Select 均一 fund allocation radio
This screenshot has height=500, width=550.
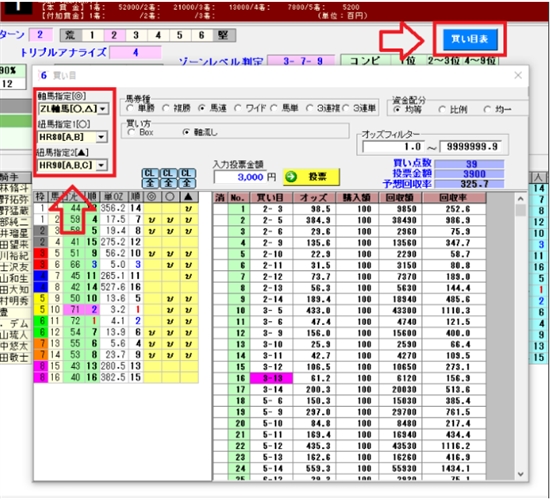tap(487, 109)
